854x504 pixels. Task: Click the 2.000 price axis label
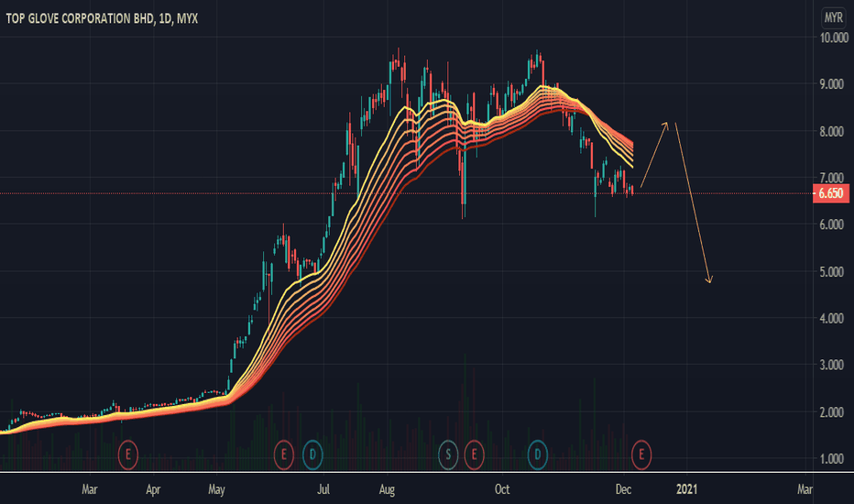(x=832, y=412)
